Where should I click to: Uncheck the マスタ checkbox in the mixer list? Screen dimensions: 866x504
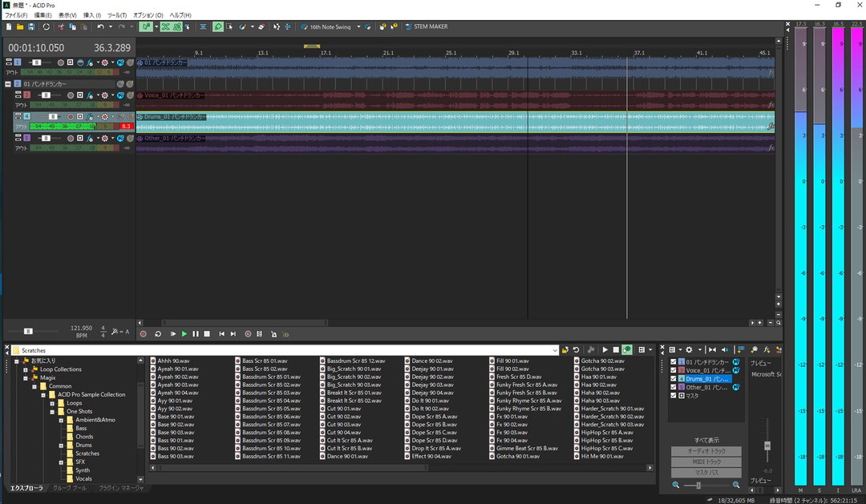tap(674, 395)
